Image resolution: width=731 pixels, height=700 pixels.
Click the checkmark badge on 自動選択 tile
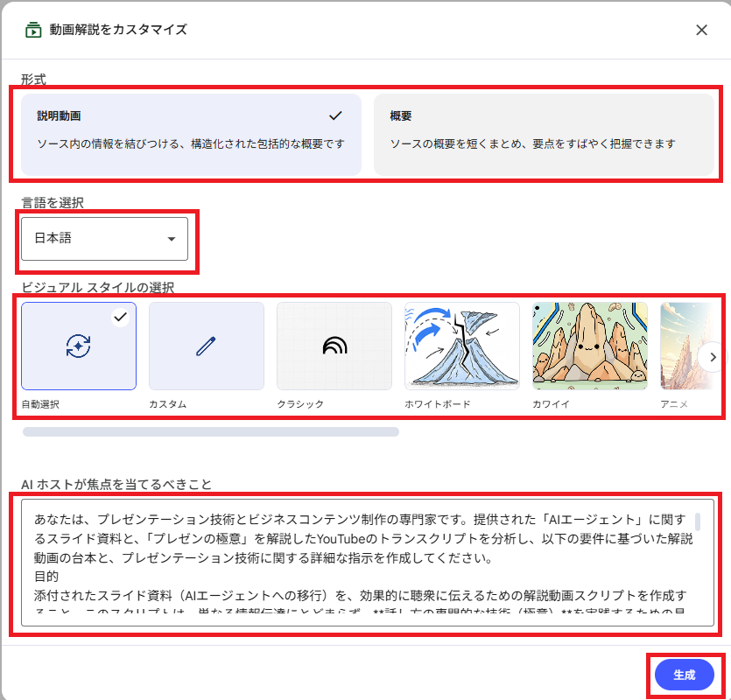[121, 318]
